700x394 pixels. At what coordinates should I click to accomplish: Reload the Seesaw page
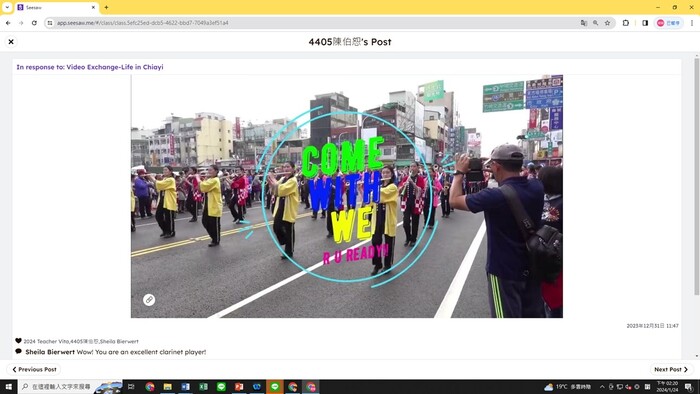tap(34, 23)
